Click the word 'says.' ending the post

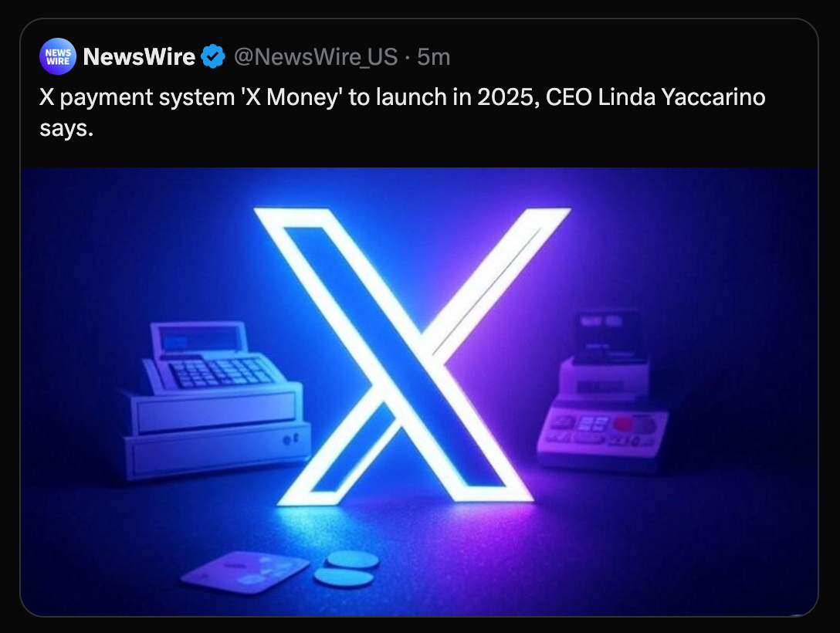66,128
